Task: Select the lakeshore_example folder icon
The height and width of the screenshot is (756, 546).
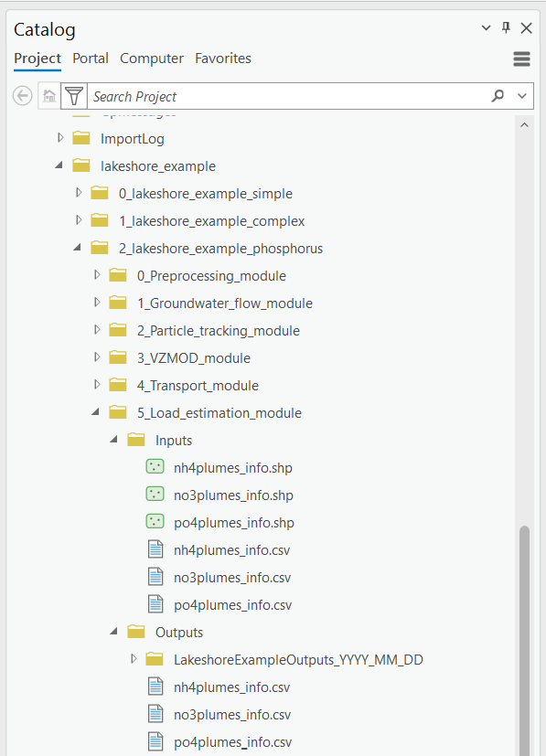Action: pyautogui.click(x=81, y=165)
